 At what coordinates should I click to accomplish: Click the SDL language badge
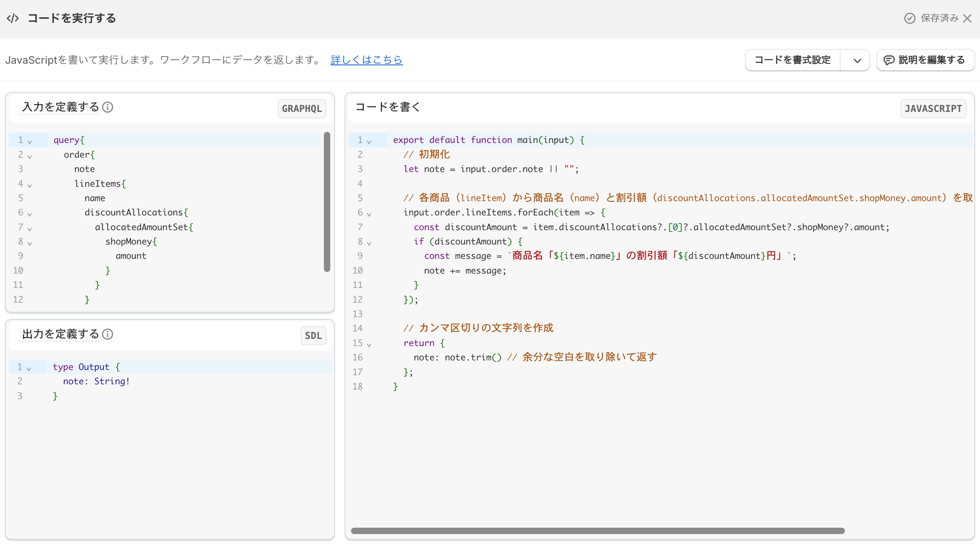313,336
